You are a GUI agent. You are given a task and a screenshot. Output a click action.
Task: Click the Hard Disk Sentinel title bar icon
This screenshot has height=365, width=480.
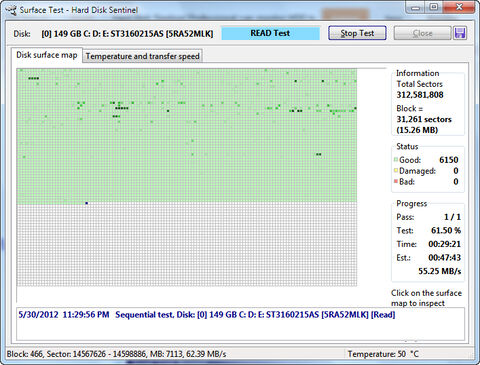pyautogui.click(x=11, y=10)
